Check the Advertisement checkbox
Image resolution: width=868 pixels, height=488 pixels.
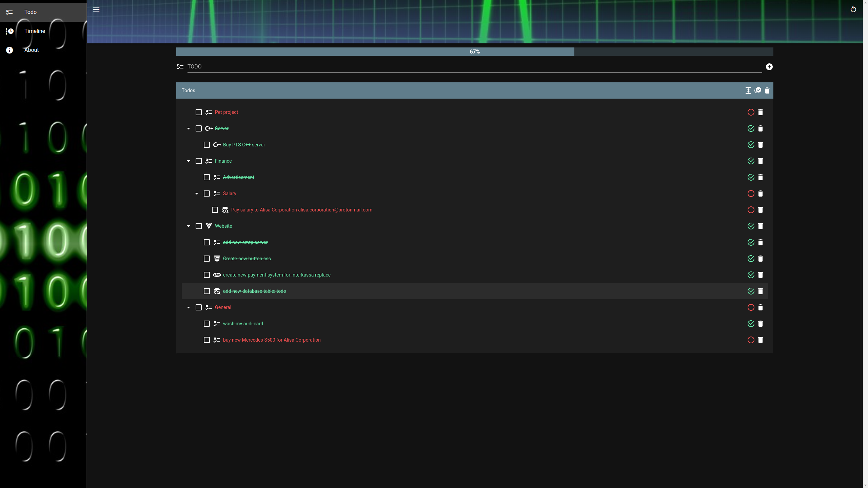(207, 177)
